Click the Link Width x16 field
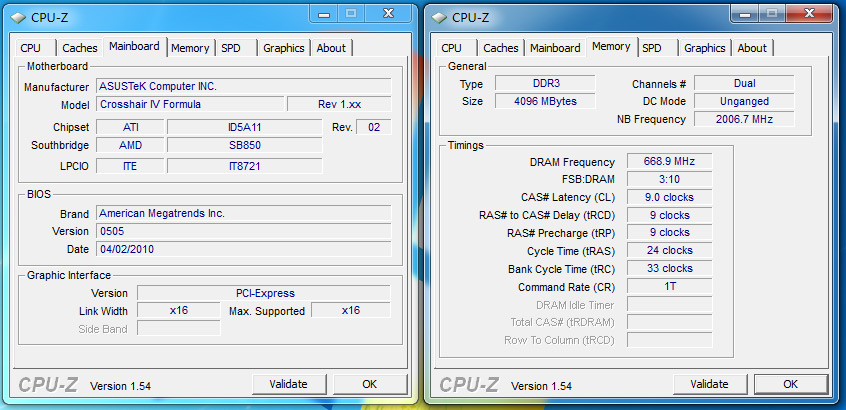Viewport: 846px width, 410px height. click(x=179, y=310)
